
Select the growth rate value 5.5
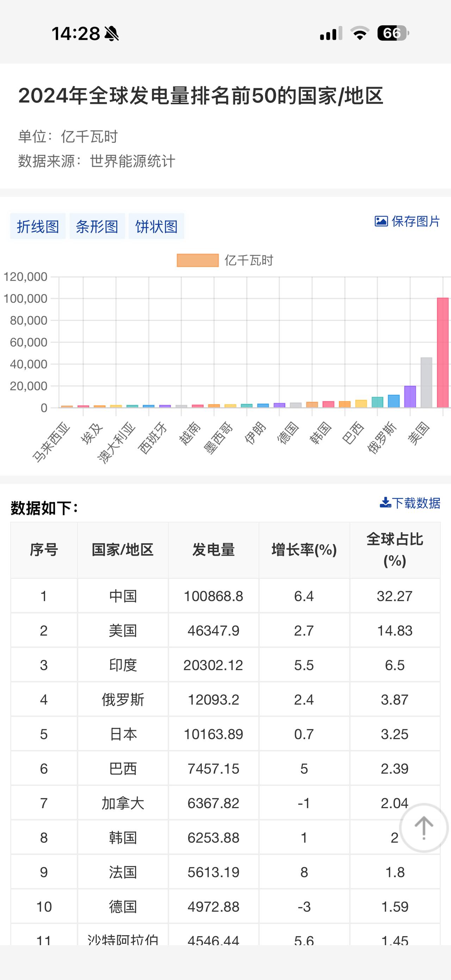click(304, 665)
